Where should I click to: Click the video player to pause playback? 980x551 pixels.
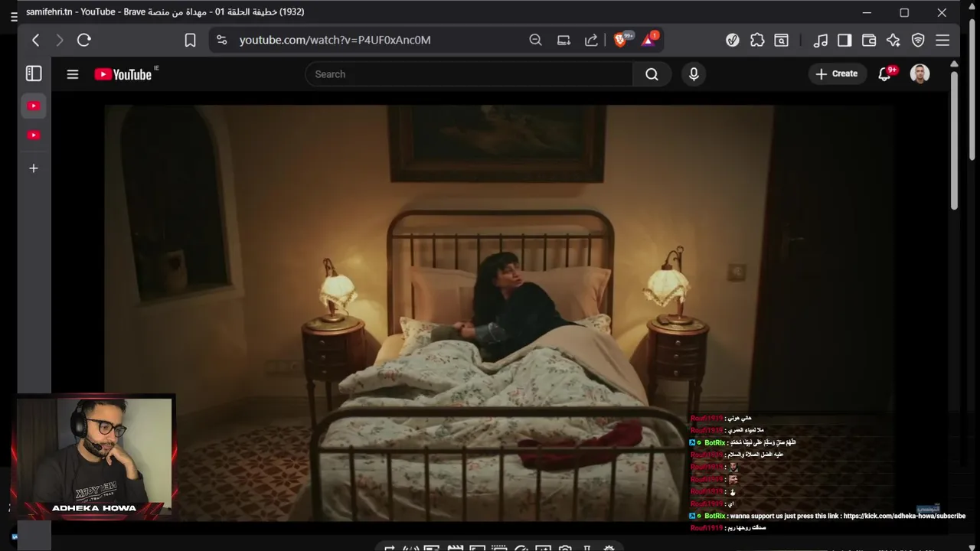coord(498,312)
